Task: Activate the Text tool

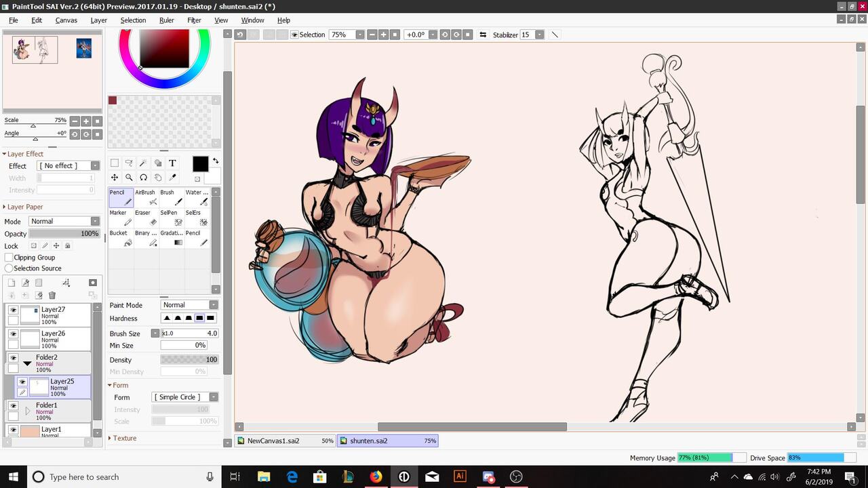Action: click(172, 163)
